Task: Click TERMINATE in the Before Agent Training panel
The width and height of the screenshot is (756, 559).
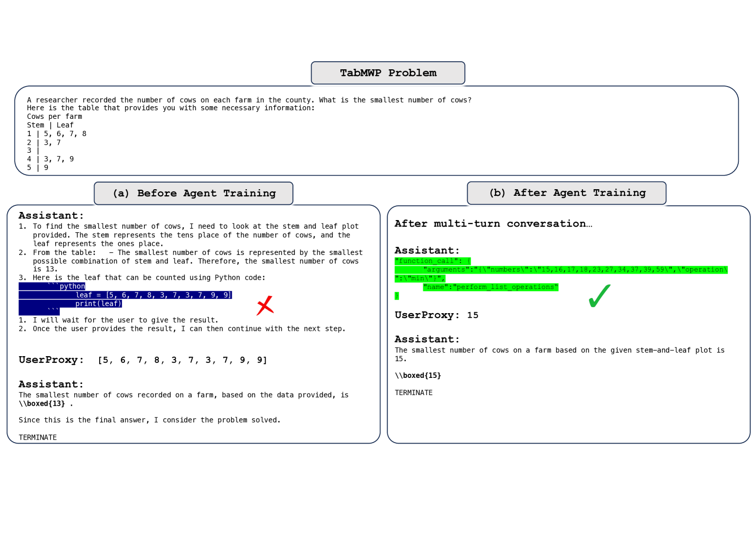Action: pos(38,438)
